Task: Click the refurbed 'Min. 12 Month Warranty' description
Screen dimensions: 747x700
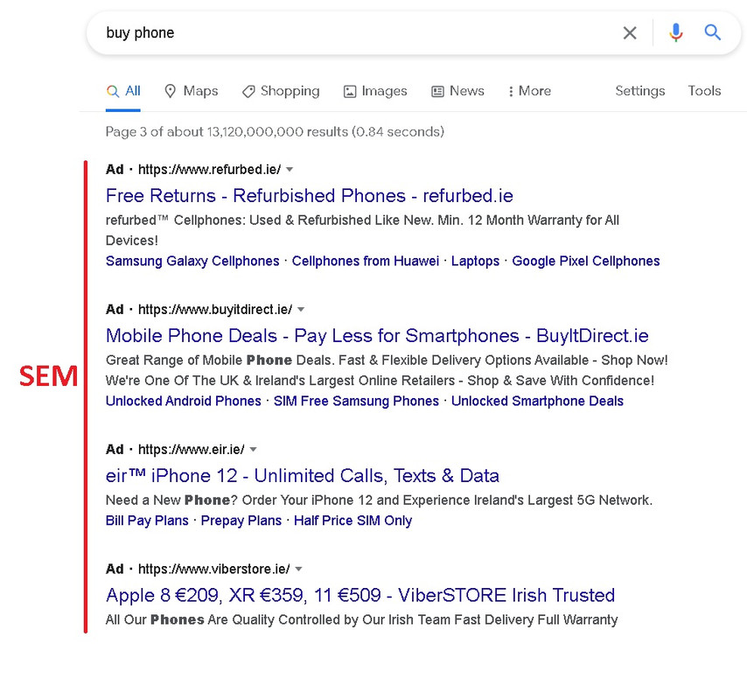Action: (x=362, y=230)
